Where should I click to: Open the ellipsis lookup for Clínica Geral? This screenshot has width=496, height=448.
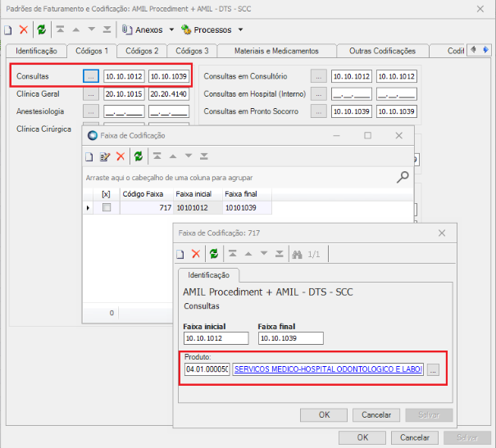click(91, 94)
